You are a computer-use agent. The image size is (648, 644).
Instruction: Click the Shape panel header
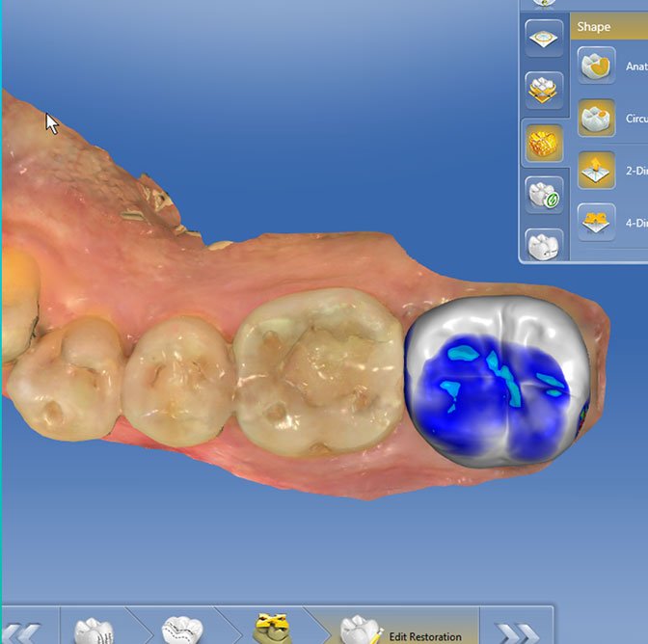[x=608, y=26]
